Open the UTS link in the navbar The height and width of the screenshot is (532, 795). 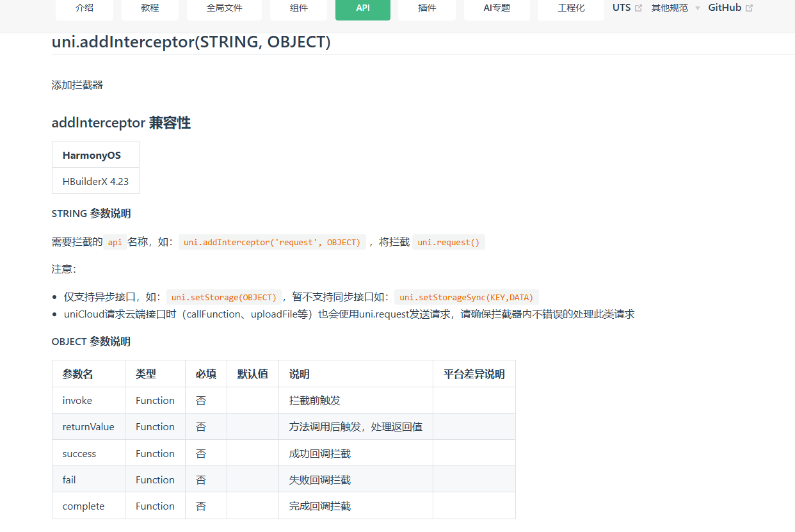tap(622, 8)
